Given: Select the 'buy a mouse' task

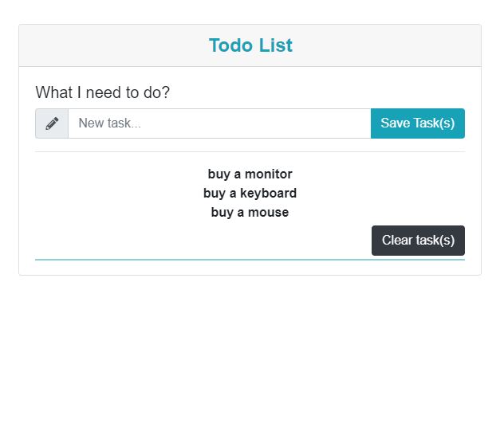Looking at the screenshot, I should 250,213.
